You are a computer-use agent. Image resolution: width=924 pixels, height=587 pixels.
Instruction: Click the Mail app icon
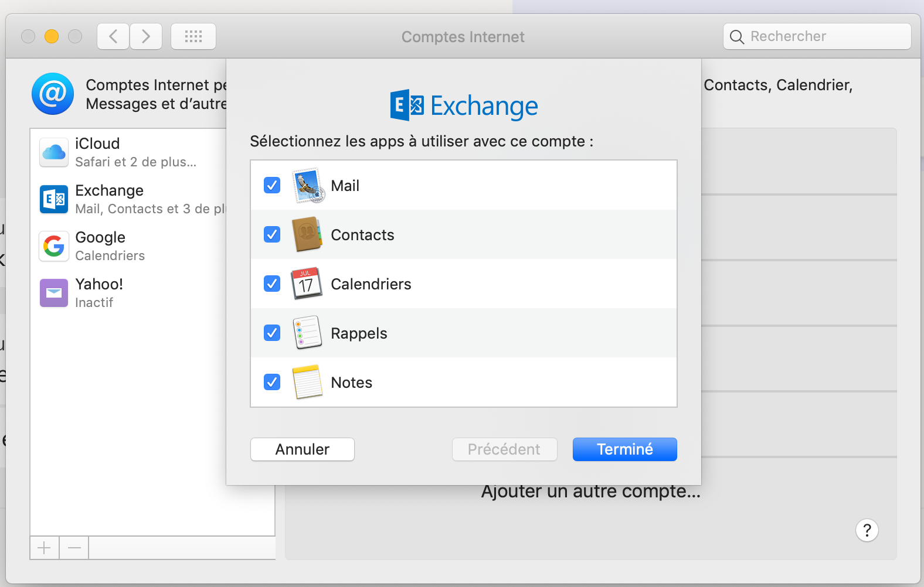(x=308, y=186)
